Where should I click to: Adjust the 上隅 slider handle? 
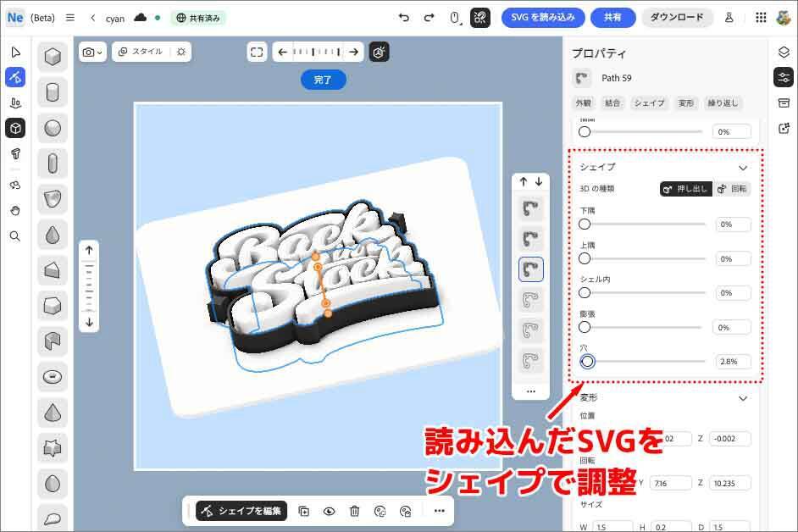[x=585, y=258]
